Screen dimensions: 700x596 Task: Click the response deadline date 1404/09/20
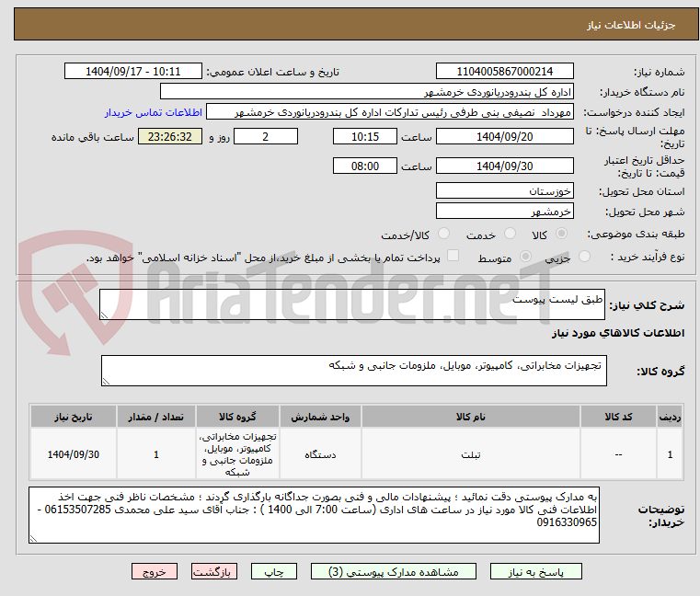click(504, 137)
